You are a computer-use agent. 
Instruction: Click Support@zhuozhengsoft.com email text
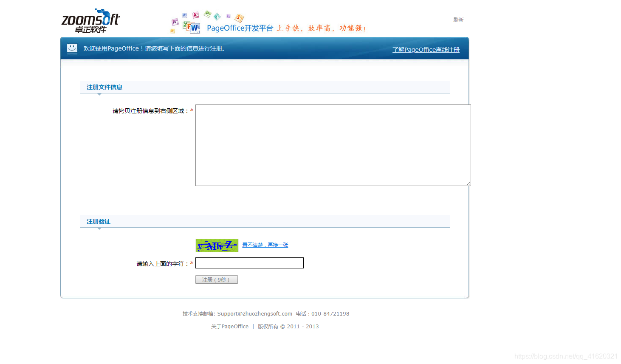pos(255,314)
